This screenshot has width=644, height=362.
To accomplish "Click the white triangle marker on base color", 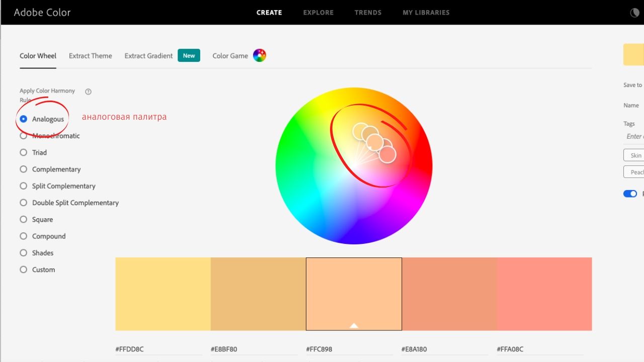I will [354, 325].
